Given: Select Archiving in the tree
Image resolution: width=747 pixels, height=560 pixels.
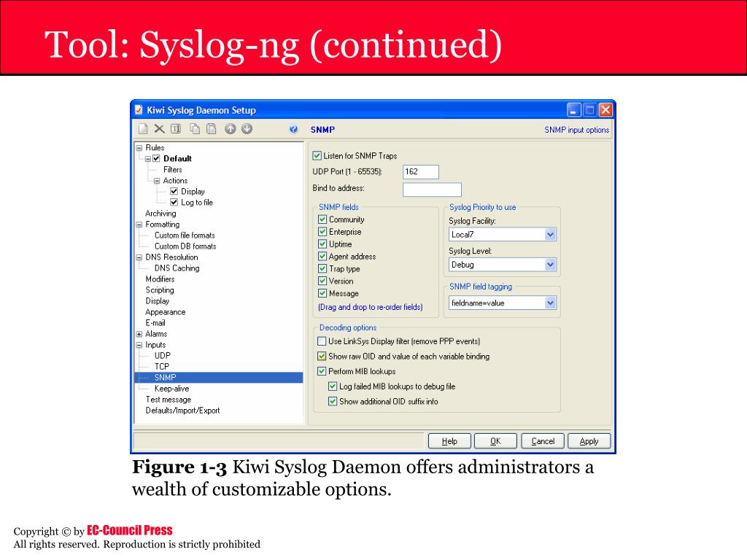Looking at the screenshot, I should [x=160, y=214].
